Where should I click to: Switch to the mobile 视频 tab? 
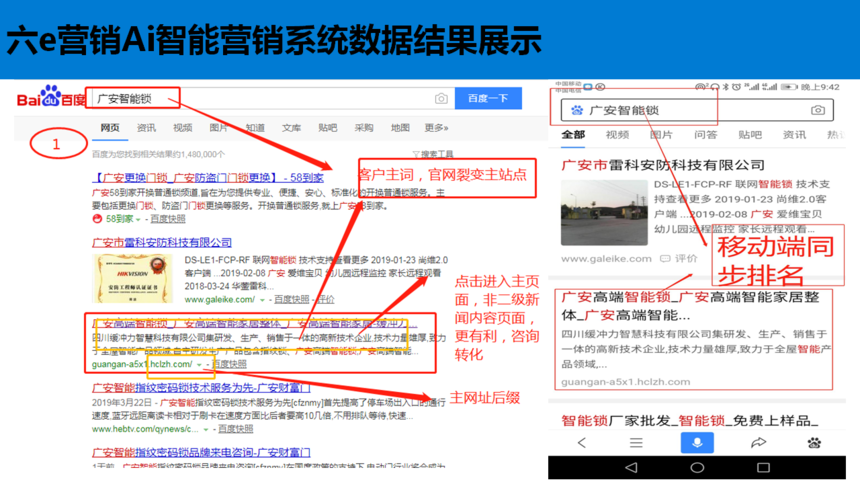pyautogui.click(x=618, y=134)
